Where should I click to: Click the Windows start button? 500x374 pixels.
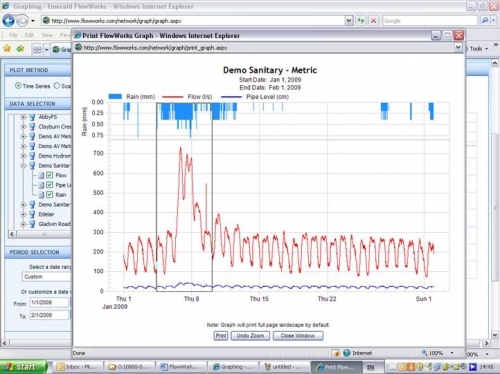23,367
